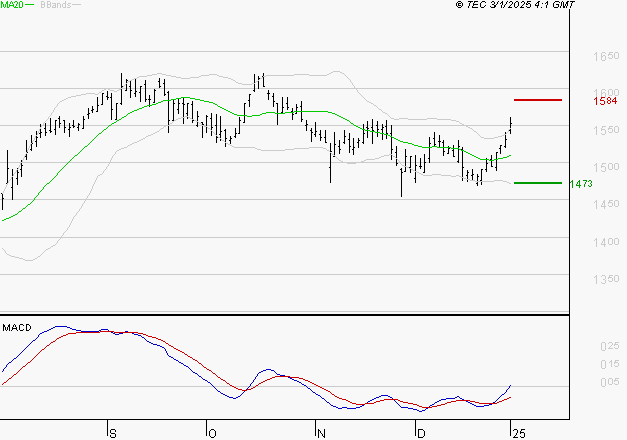Click the 1650 price axis label
The height and width of the screenshot is (440, 627).
tap(606, 56)
